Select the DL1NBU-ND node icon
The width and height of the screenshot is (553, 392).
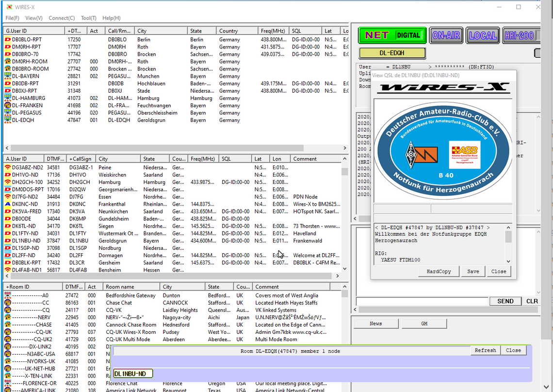tap(8, 241)
